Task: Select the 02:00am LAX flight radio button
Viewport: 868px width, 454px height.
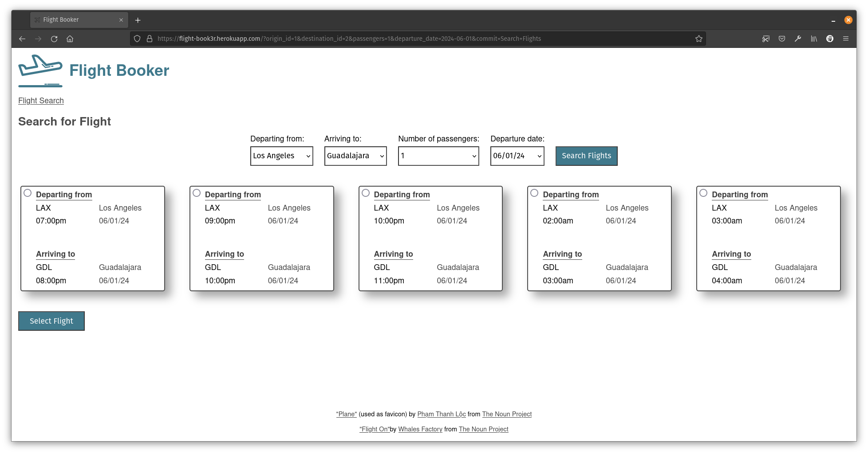Action: coord(535,192)
